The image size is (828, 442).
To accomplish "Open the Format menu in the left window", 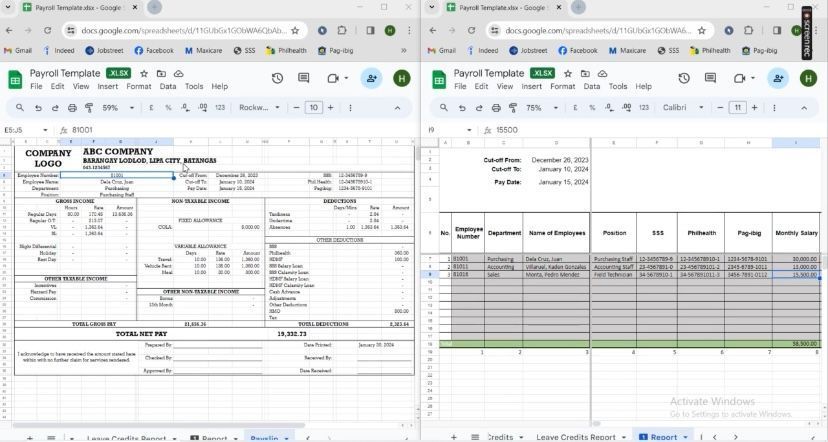I will 139,87.
